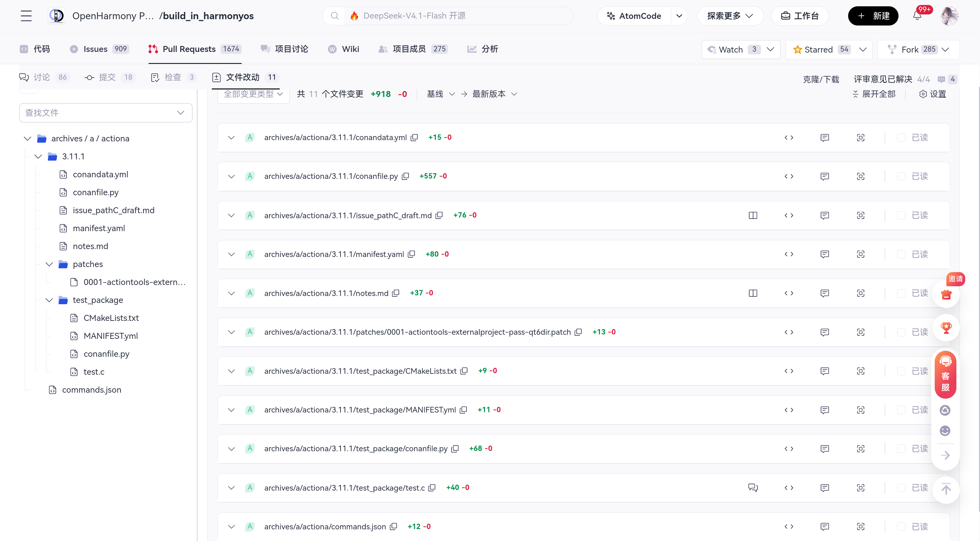Viewport: 980px width, 541px height.
Task: Click 展开全部 to expand all
Action: point(874,94)
